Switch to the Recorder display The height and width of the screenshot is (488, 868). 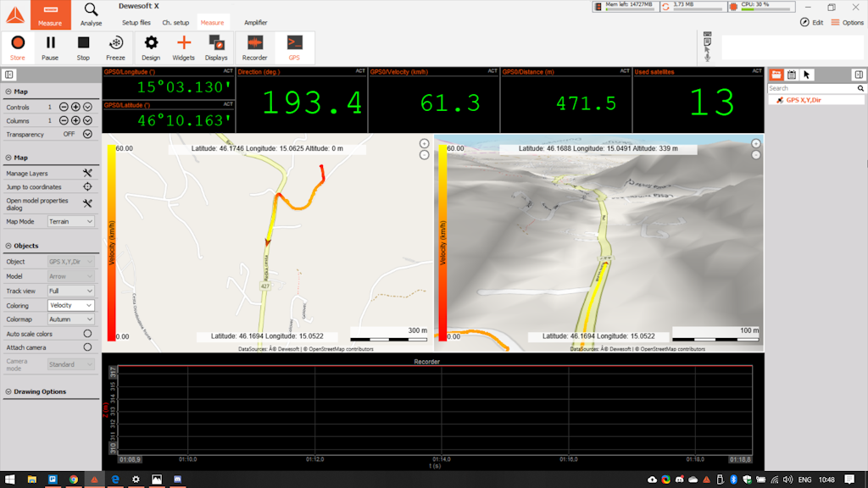pos(254,47)
